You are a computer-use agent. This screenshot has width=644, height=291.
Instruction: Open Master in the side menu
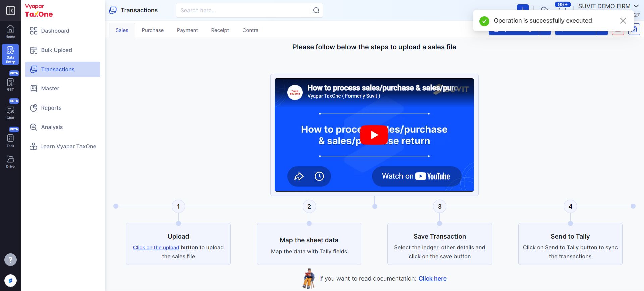click(x=63, y=89)
